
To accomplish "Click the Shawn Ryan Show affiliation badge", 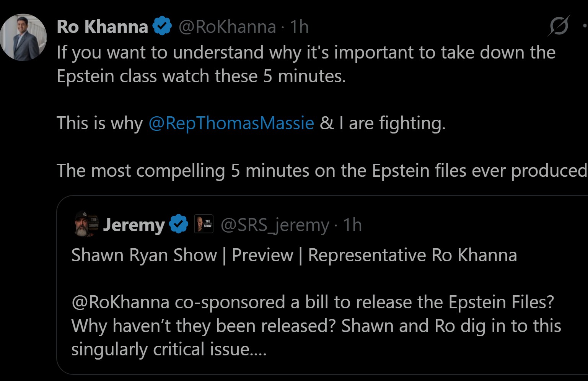I will point(204,224).
